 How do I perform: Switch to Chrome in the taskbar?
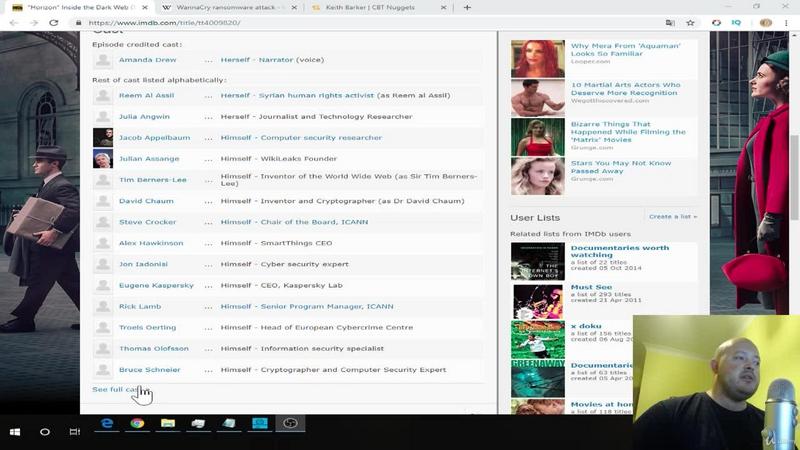[x=137, y=423]
